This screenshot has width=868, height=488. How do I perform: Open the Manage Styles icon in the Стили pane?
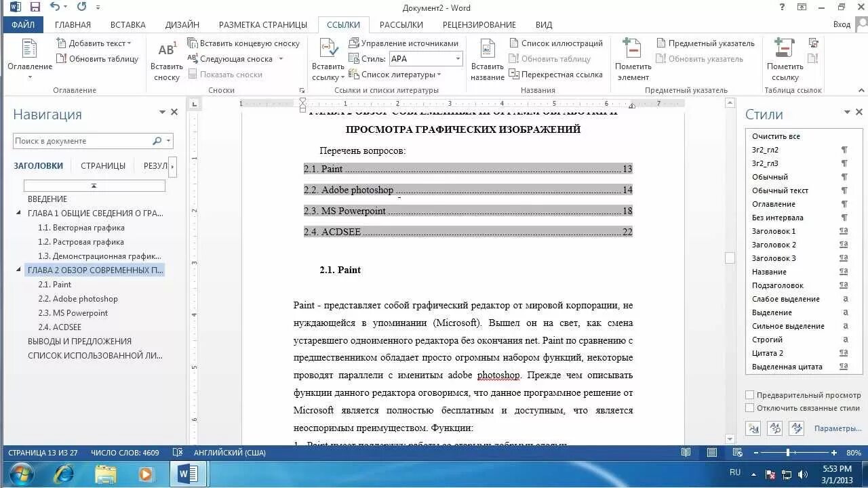(x=796, y=428)
